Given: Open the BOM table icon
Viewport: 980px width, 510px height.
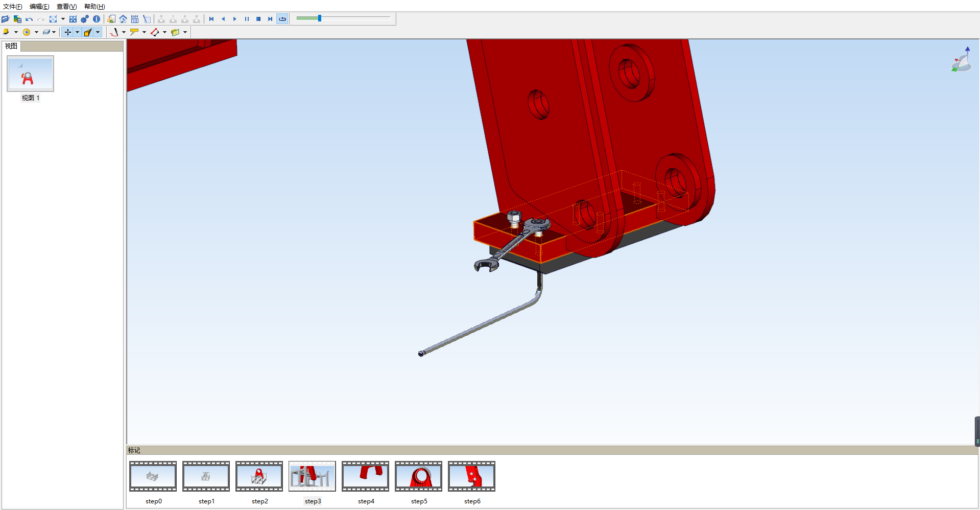Looking at the screenshot, I should pyautogui.click(x=135, y=19).
